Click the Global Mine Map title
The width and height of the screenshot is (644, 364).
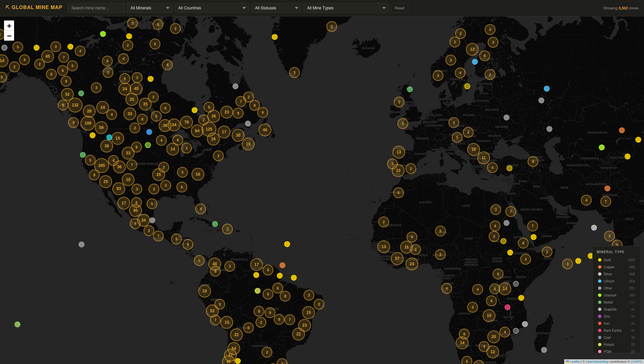coord(37,7)
